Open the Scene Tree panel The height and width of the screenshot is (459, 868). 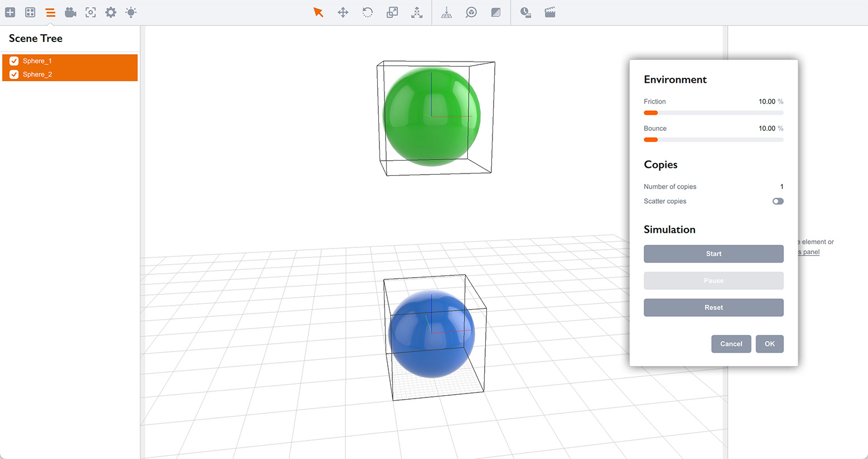click(50, 12)
